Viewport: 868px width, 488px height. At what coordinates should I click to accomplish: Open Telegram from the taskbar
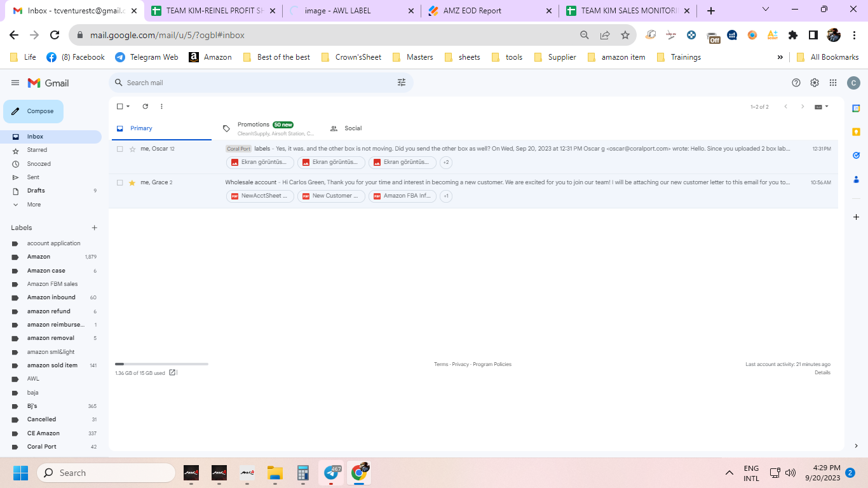331,473
